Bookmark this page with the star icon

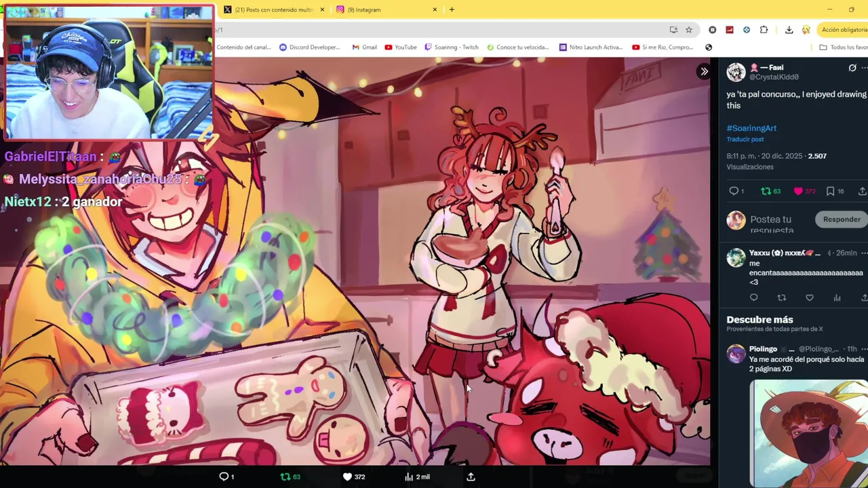point(689,30)
